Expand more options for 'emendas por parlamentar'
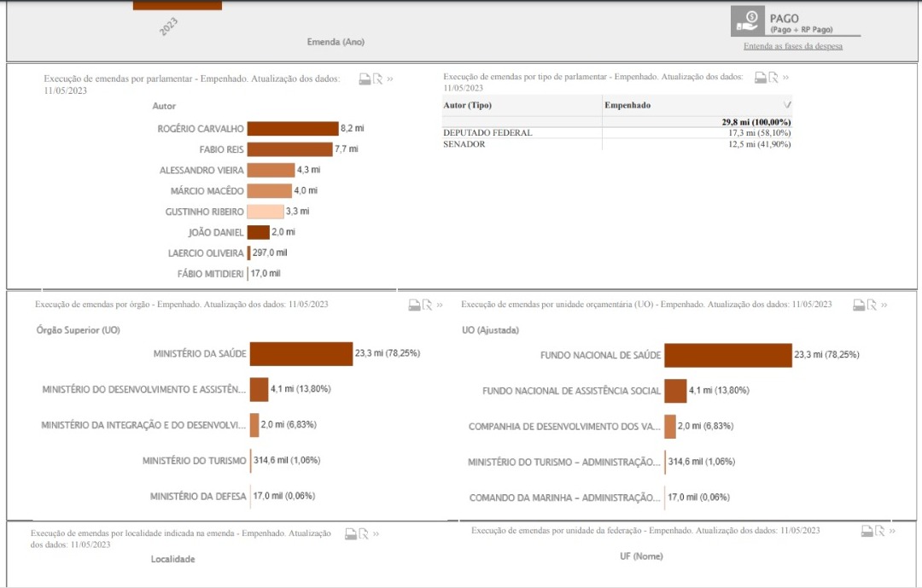This screenshot has height=588, width=922. pyautogui.click(x=390, y=79)
